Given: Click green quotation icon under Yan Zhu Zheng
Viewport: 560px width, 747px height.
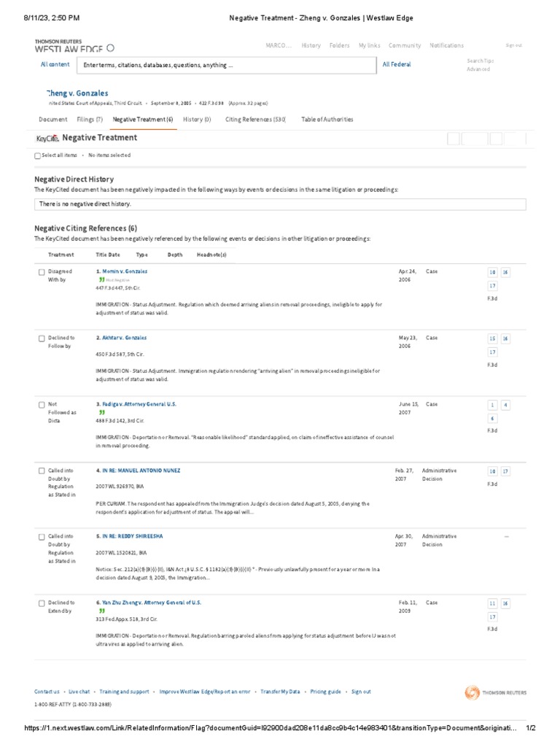Looking at the screenshot, I should [x=101, y=611].
